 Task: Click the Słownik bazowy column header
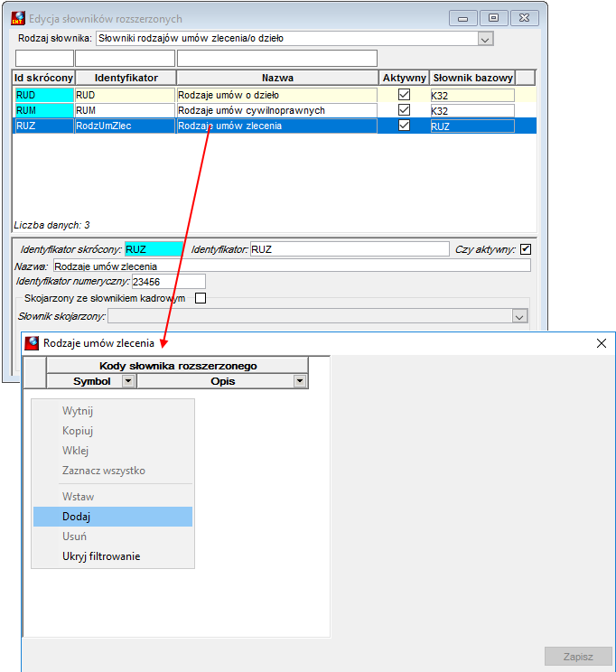472,78
